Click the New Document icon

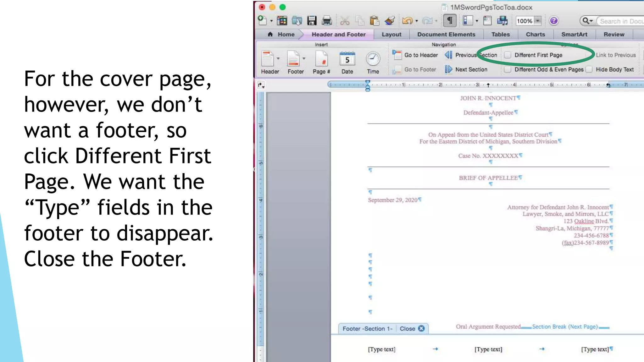(262, 21)
